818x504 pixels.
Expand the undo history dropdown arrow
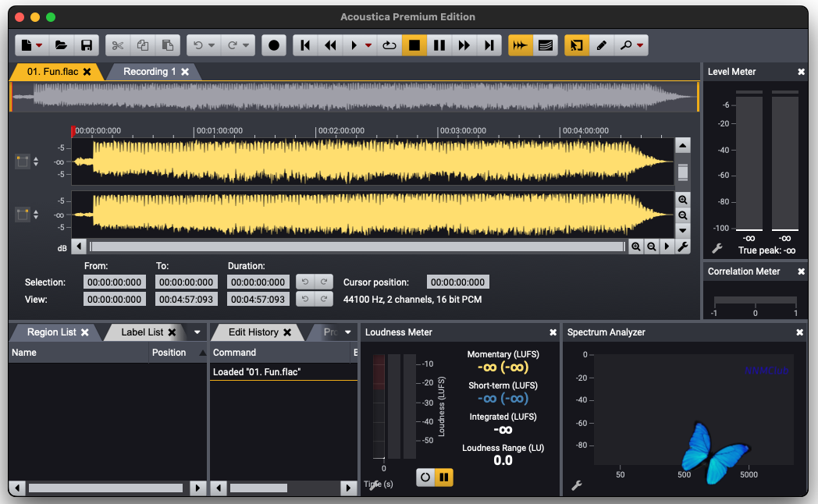pyautogui.click(x=212, y=45)
